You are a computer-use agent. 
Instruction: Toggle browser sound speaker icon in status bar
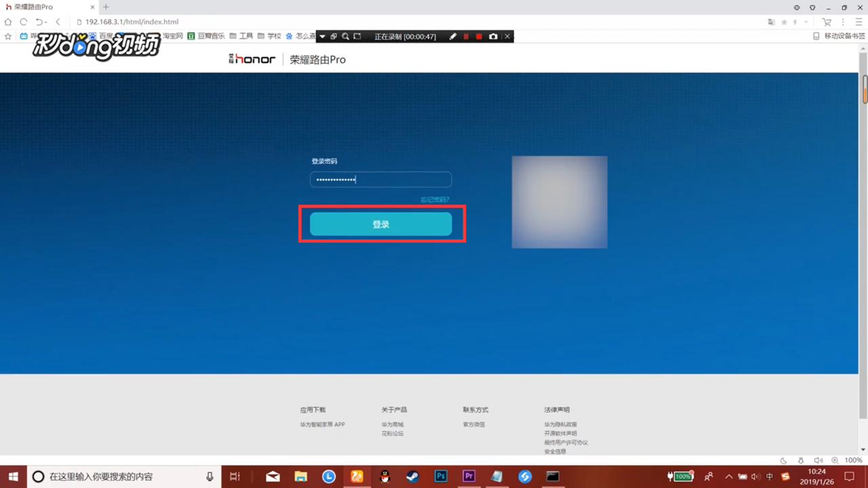click(818, 460)
